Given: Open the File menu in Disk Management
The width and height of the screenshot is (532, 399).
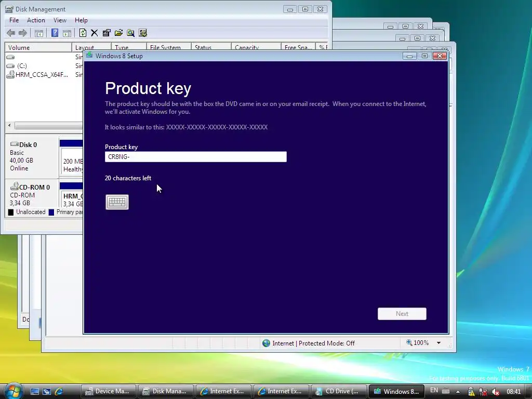Looking at the screenshot, I should point(14,20).
